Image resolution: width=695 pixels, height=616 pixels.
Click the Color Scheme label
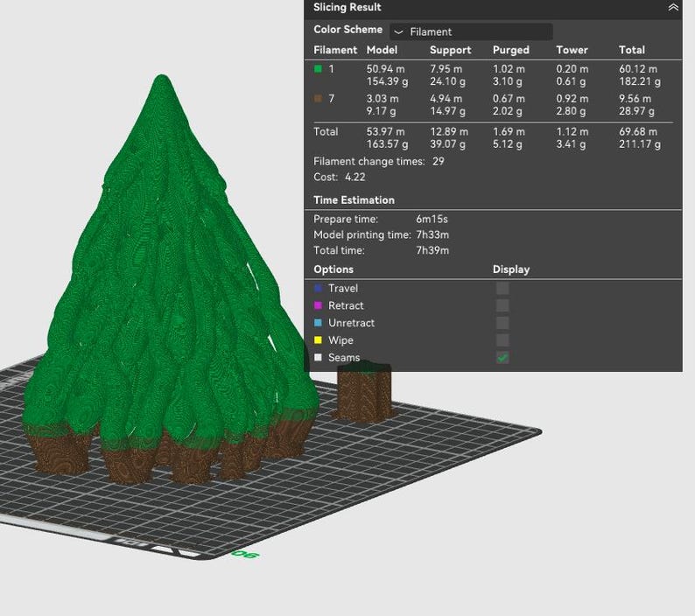[348, 30]
